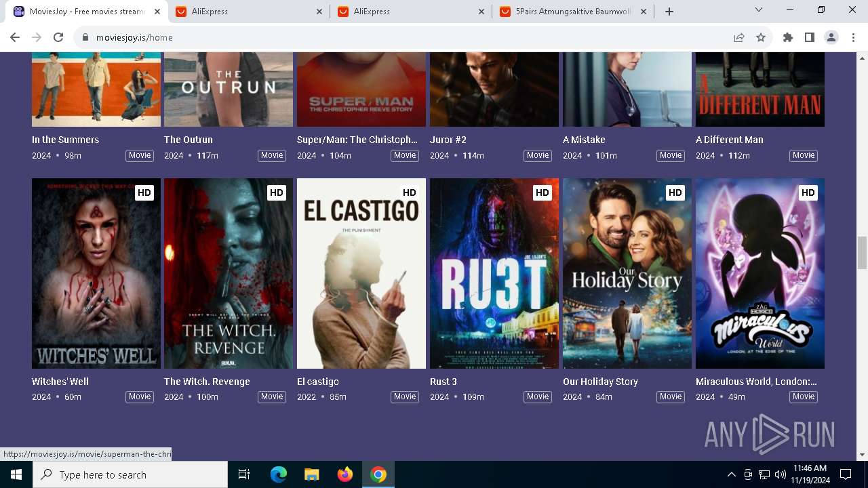Image resolution: width=868 pixels, height=488 pixels.
Task: Open the In the Summers poster
Action: (96, 89)
